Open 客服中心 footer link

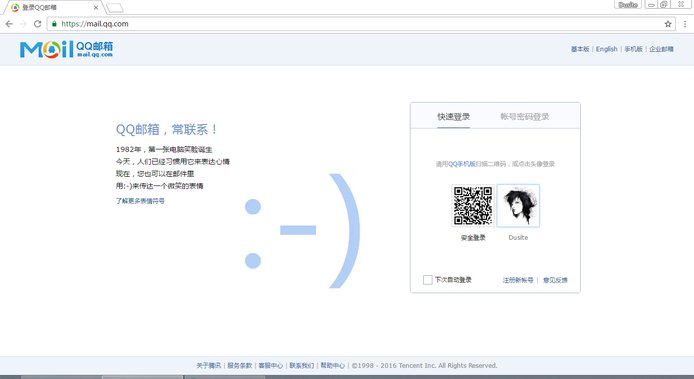[270, 365]
